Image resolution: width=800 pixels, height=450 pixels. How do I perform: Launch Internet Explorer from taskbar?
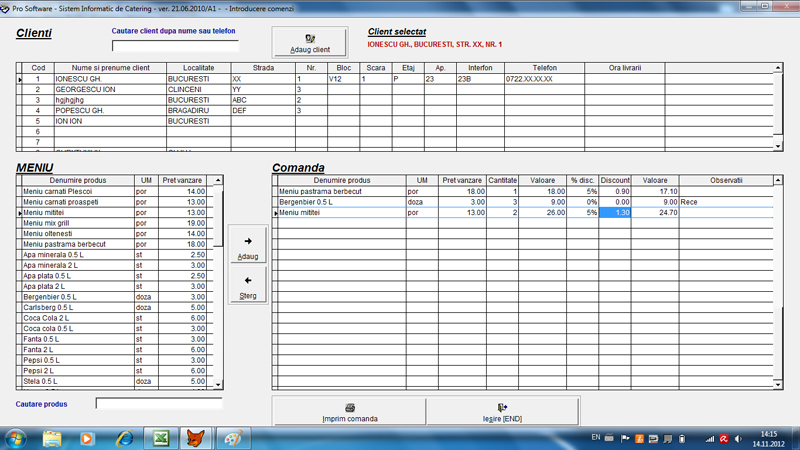pos(124,438)
